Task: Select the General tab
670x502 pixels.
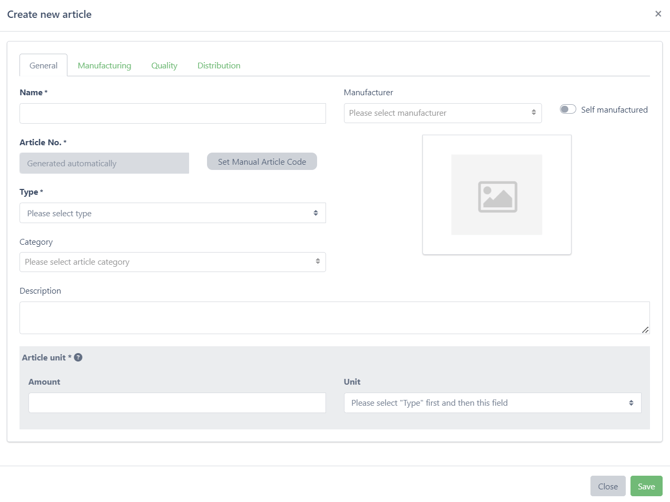Action: (x=43, y=66)
